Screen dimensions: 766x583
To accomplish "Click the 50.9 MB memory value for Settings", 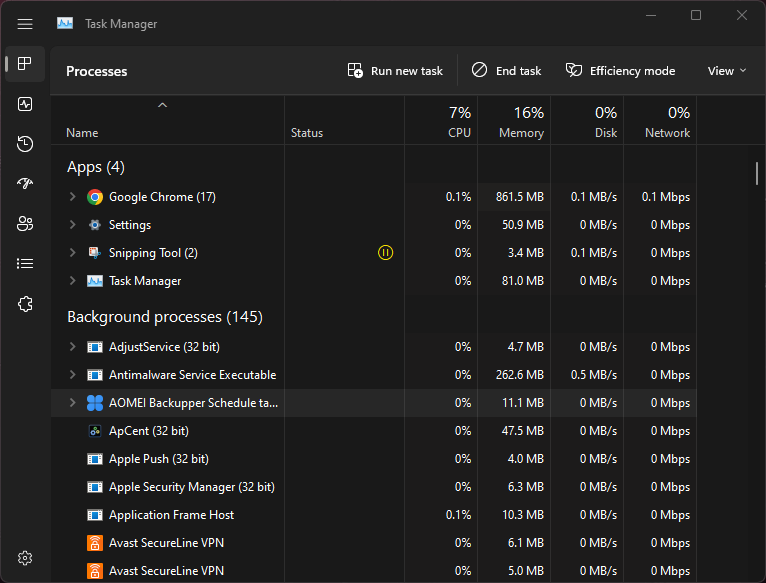I will pos(522,225).
